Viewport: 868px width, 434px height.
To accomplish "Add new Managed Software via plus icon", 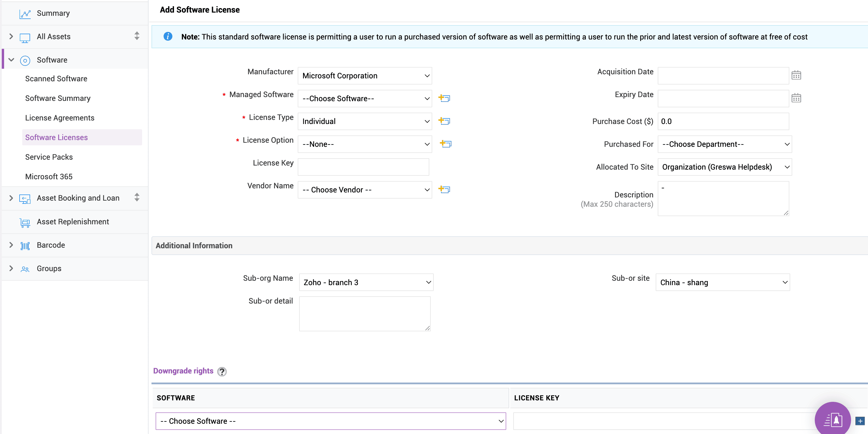I will (x=444, y=98).
